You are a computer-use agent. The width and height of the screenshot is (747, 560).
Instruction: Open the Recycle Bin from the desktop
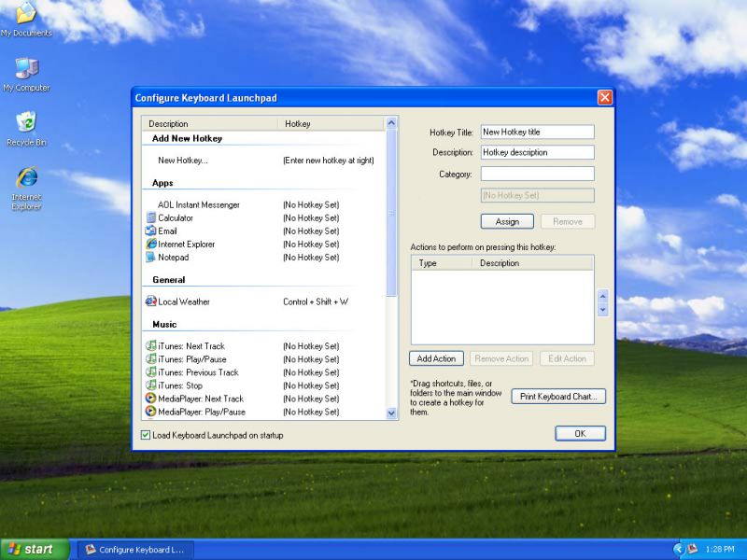25,119
